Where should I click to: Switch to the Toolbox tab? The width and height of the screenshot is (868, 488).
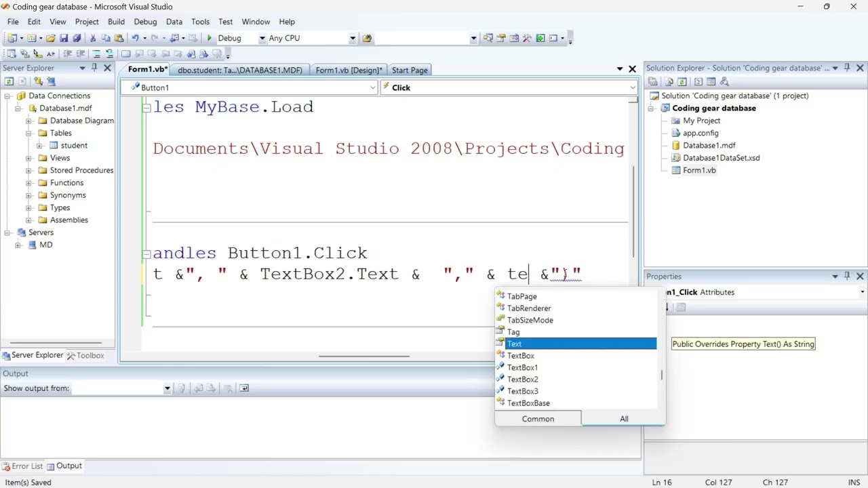[85, 355]
